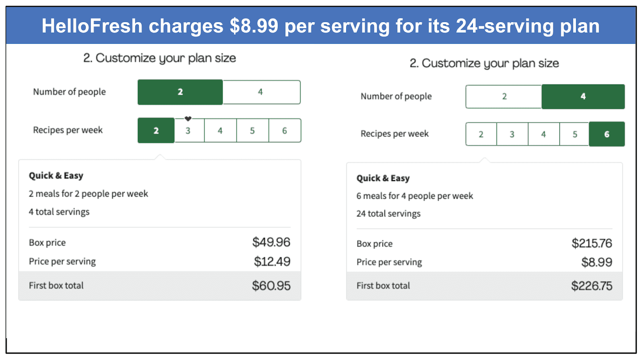This screenshot has height=362, width=644.
Task: Click the left Quick & Easy heading
Action: coord(56,176)
